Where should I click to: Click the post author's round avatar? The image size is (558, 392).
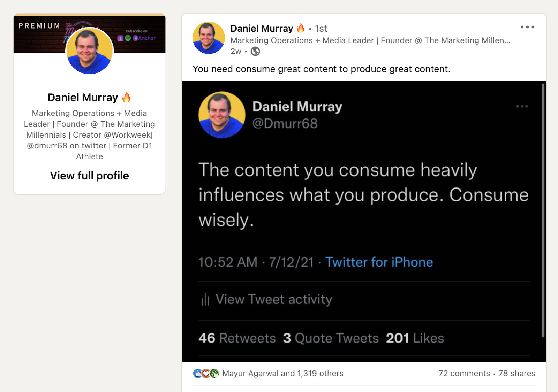click(x=209, y=38)
